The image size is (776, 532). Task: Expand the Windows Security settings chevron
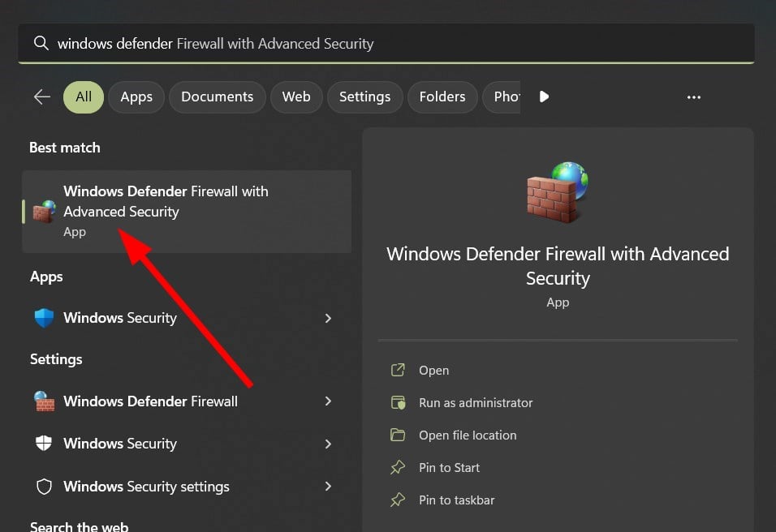(x=328, y=487)
